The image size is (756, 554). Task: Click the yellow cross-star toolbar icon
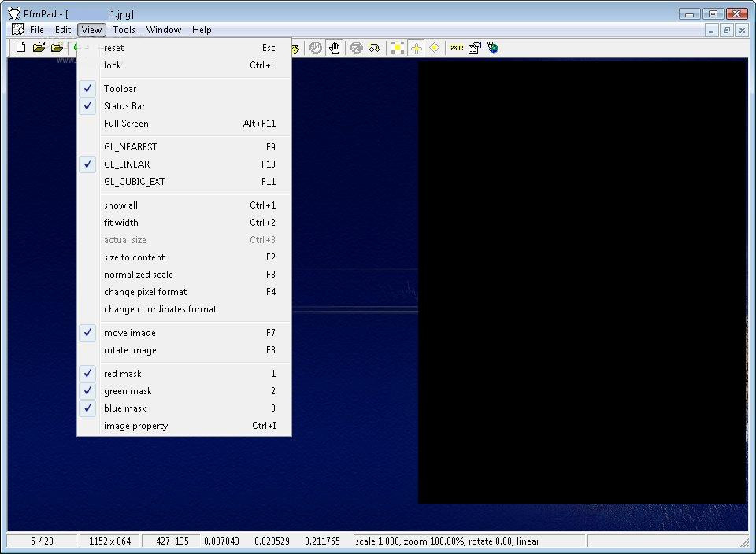(416, 48)
